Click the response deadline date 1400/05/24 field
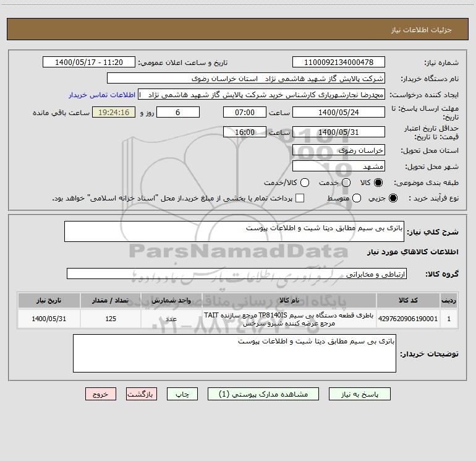This screenshot has width=476, height=461. (x=339, y=112)
